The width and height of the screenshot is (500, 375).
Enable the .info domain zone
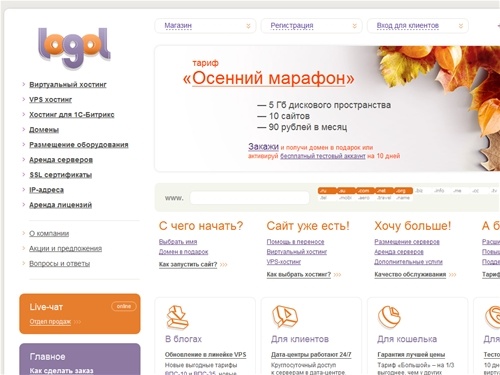439,191
